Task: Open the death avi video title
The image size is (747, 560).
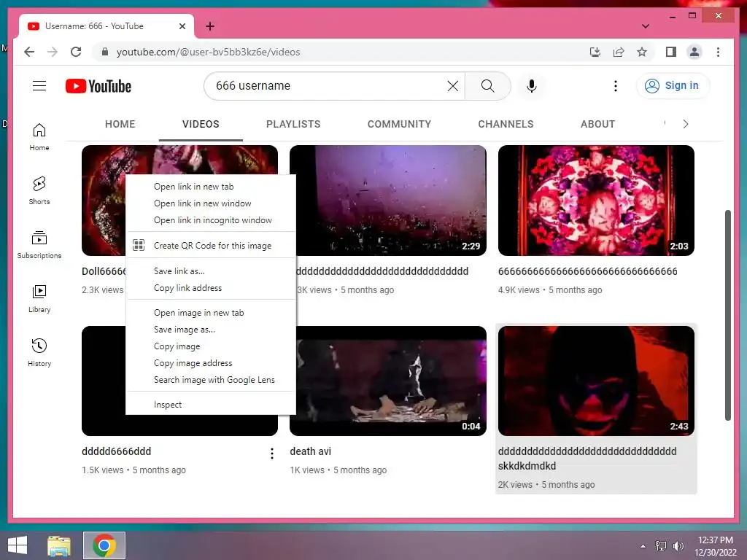Action: [x=311, y=451]
